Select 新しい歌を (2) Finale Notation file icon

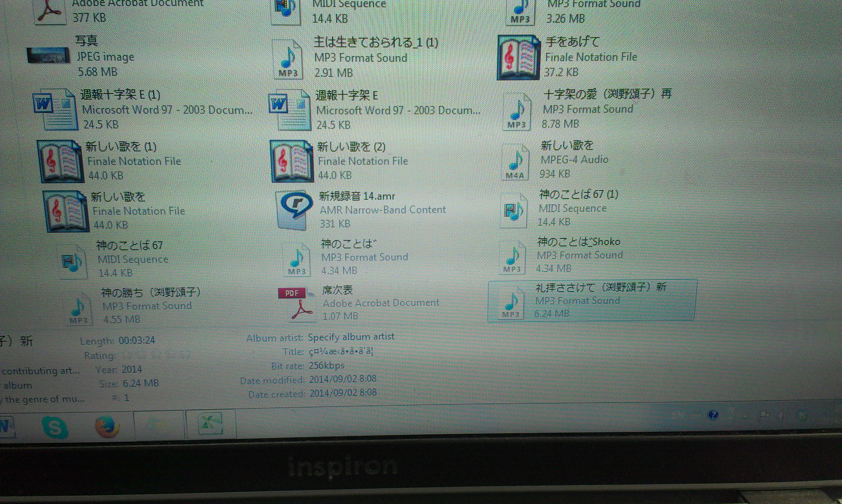(x=291, y=162)
